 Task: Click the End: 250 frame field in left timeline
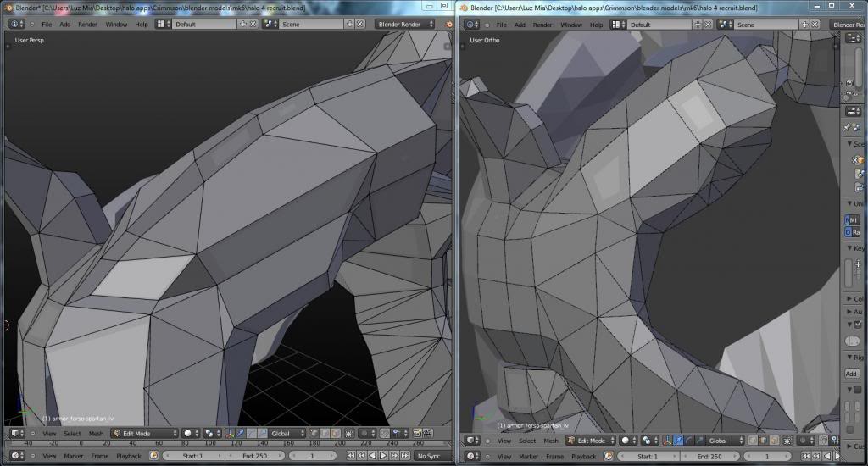[x=255, y=456]
